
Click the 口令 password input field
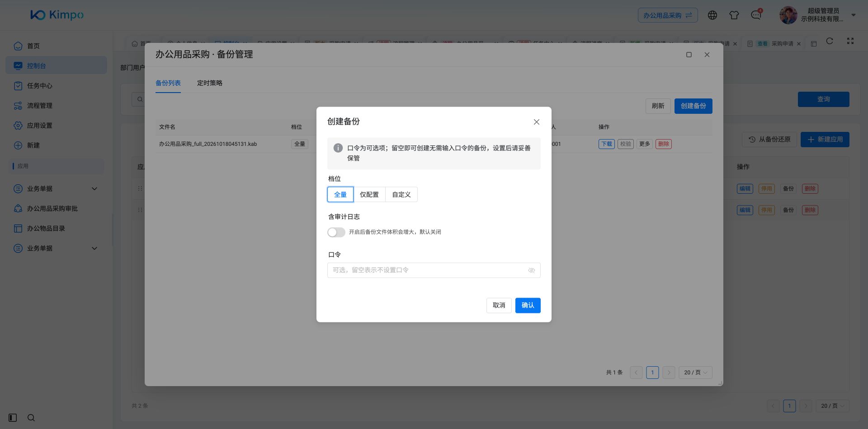[x=434, y=270]
